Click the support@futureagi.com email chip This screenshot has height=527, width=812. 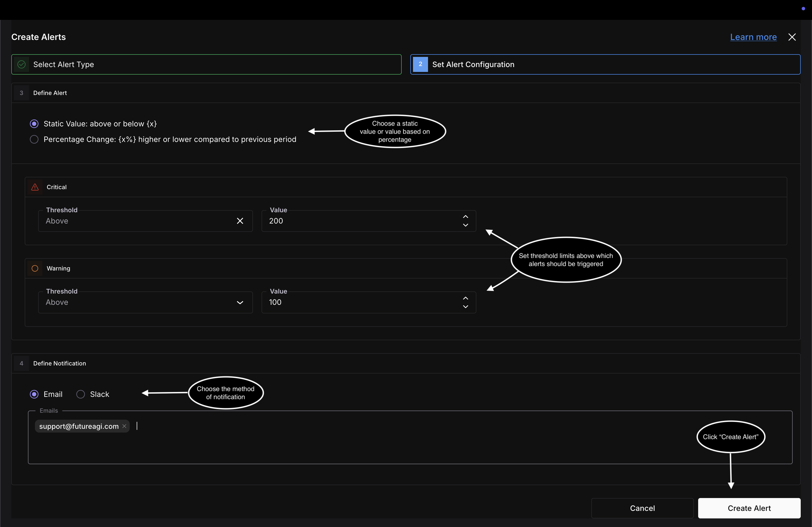(x=82, y=426)
